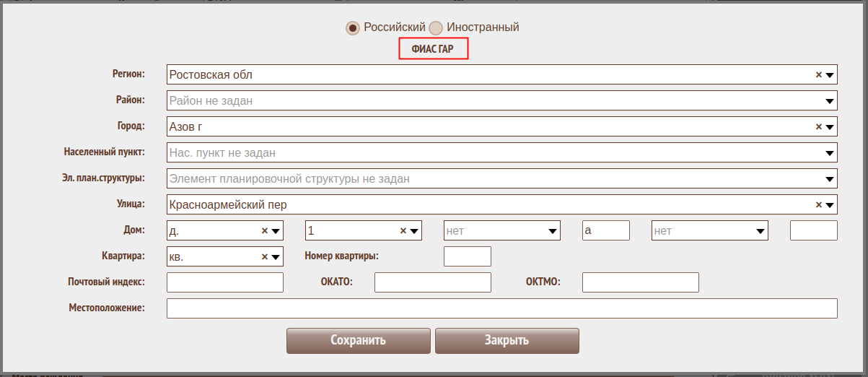Viewport: 868px width, 377px height.
Task: Click into the ОКТМО input field
Action: [x=640, y=282]
